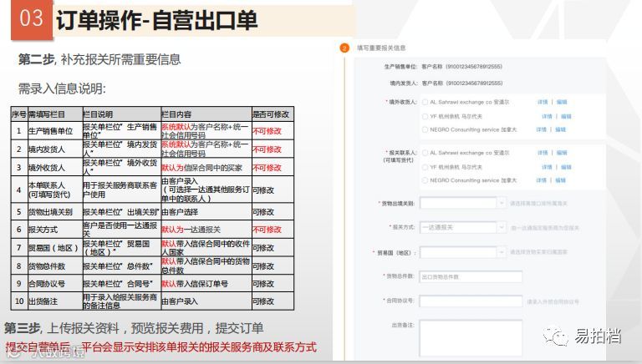Choose AL Sahrawi exchange co as 报关联系人
The height and width of the screenshot is (364, 642).
425,153
